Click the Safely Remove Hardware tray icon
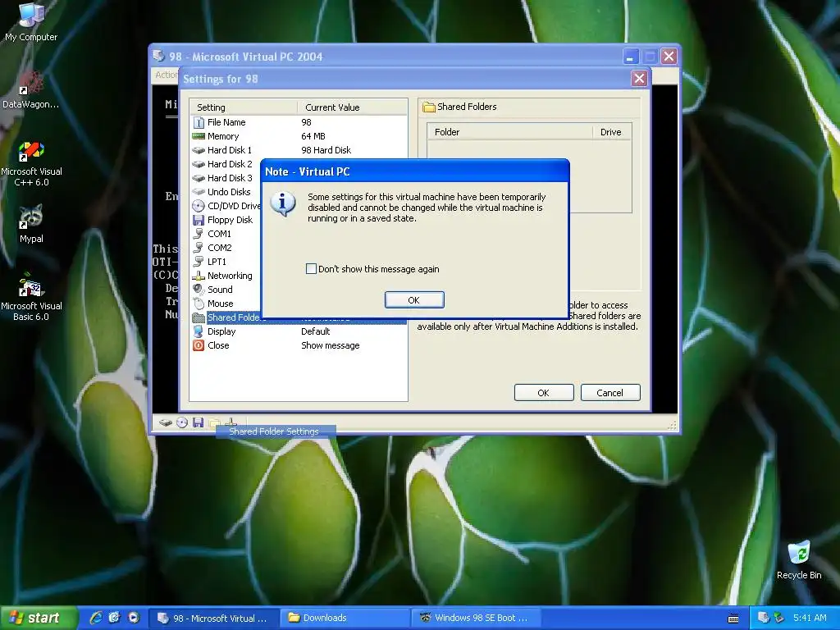Screen dimensions: 840x630 (x=778, y=618)
